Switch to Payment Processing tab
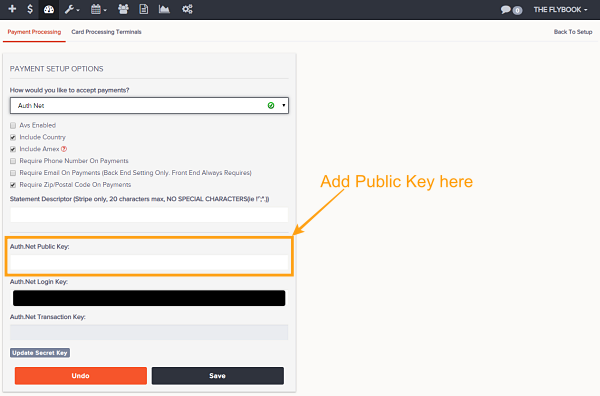 point(34,32)
